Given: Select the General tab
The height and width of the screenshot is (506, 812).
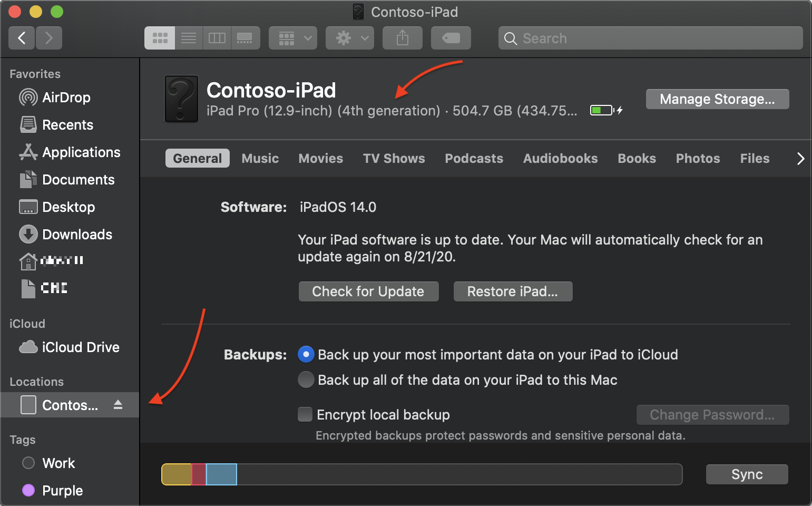Looking at the screenshot, I should 198,158.
